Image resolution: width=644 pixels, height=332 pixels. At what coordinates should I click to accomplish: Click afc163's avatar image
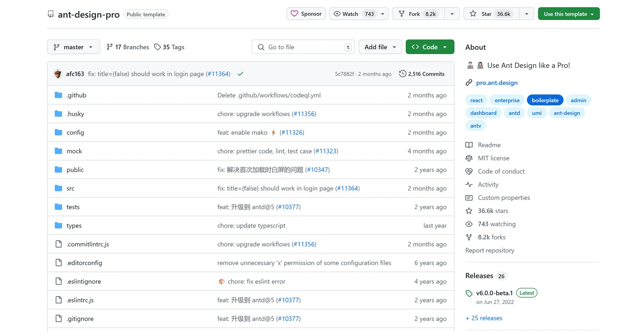58,74
